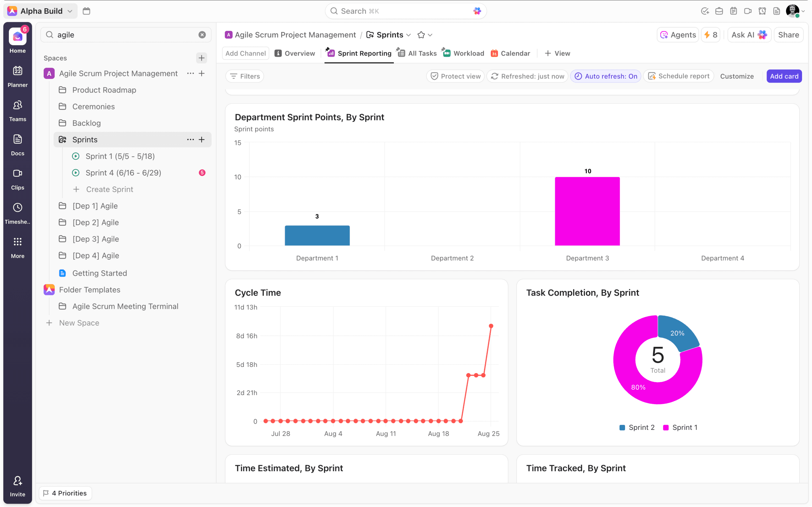Open the Docs sidebar icon
This screenshot has height=507, width=812.
17,139
